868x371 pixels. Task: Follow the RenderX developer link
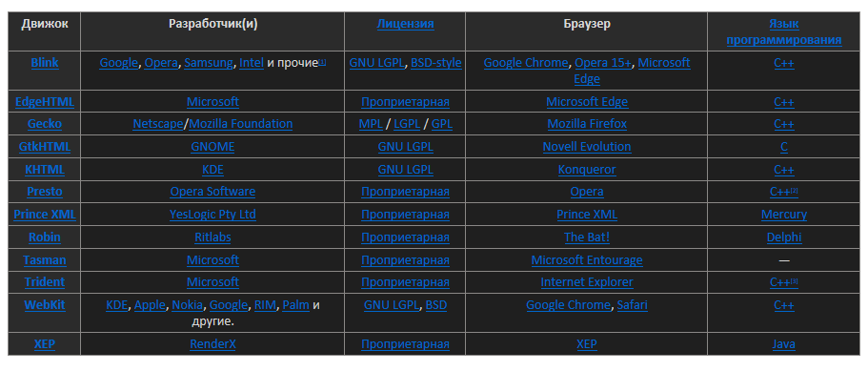tap(212, 344)
